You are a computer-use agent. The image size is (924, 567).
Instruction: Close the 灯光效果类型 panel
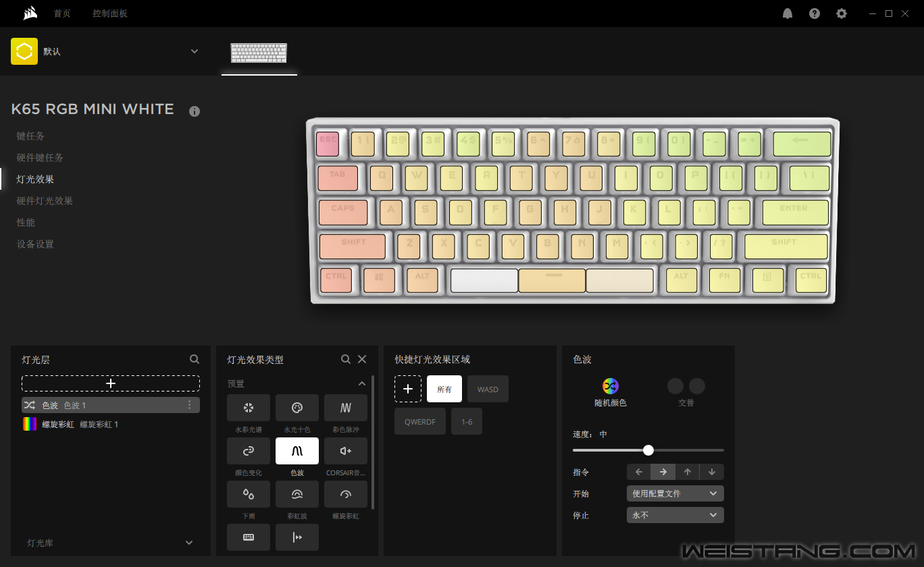(x=362, y=359)
